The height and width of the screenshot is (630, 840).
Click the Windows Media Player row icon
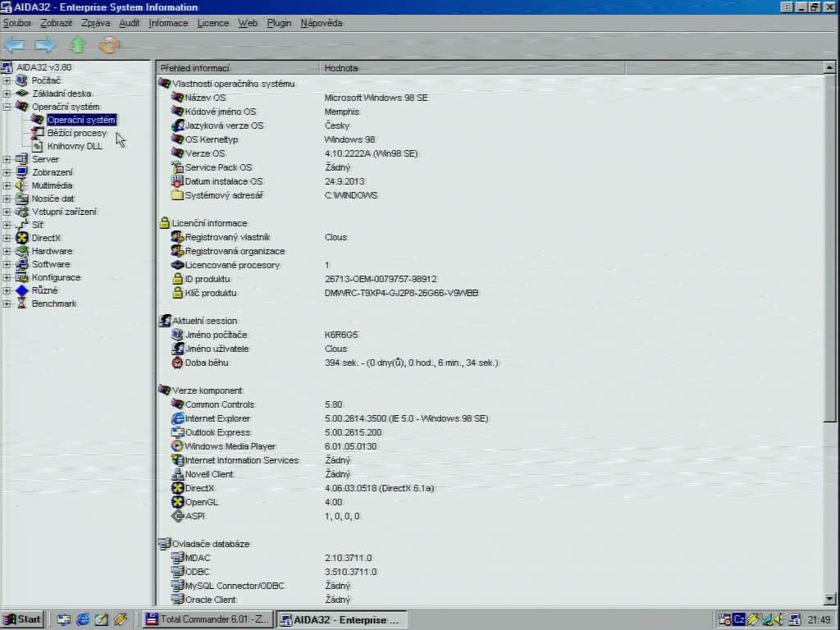(177, 446)
